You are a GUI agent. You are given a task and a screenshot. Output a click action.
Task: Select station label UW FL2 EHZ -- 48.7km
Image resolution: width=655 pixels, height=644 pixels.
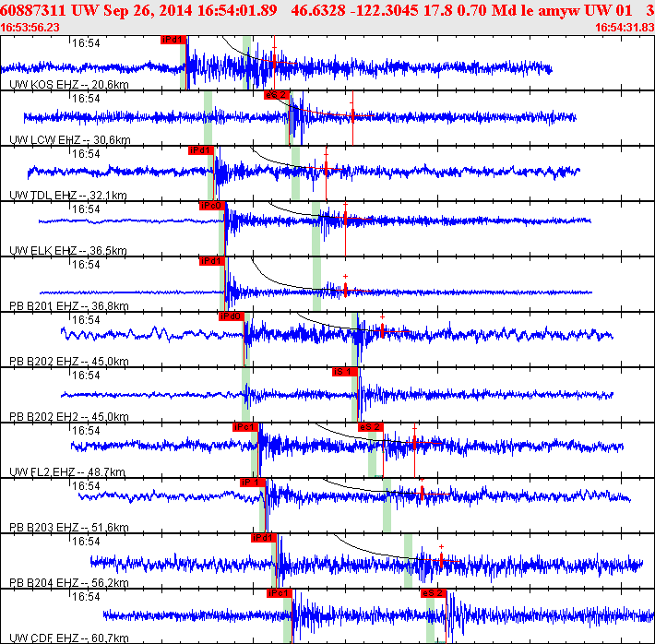tap(67, 472)
